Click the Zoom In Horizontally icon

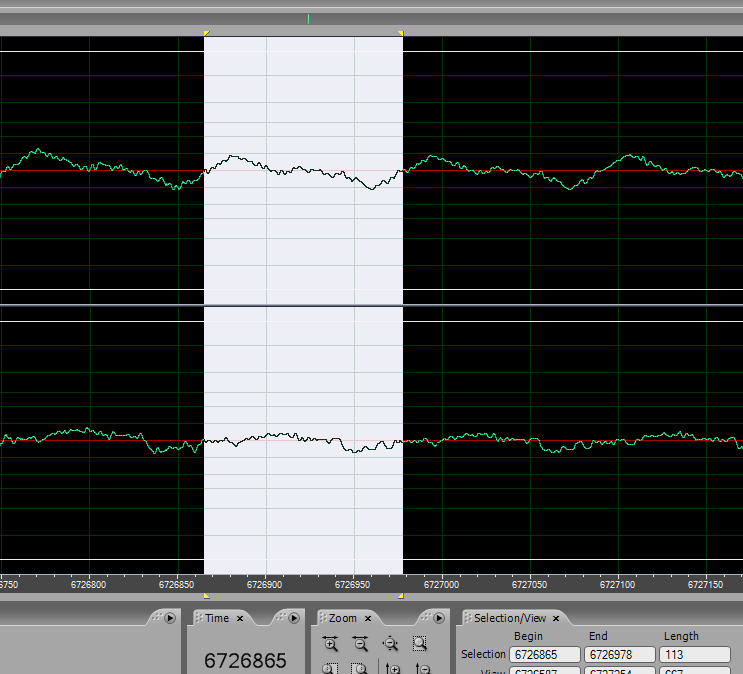(331, 645)
